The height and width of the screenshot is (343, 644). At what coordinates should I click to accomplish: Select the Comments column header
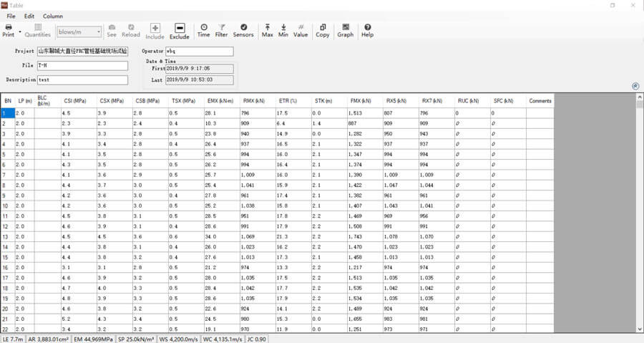click(540, 101)
